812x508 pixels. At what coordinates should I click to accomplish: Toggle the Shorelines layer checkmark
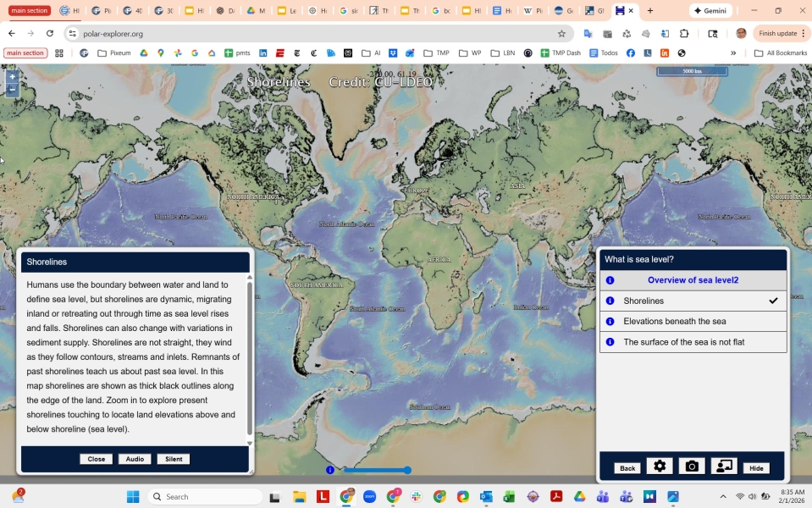click(773, 301)
